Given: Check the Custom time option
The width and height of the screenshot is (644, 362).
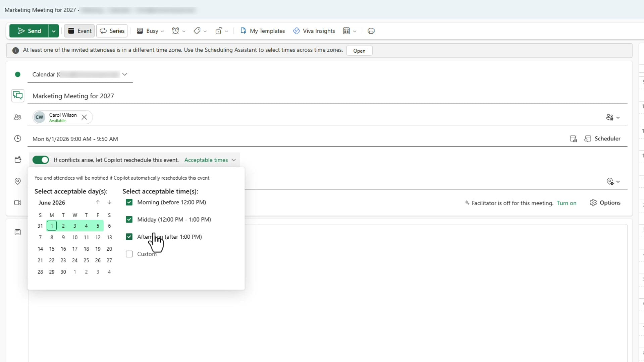Looking at the screenshot, I should (129, 254).
